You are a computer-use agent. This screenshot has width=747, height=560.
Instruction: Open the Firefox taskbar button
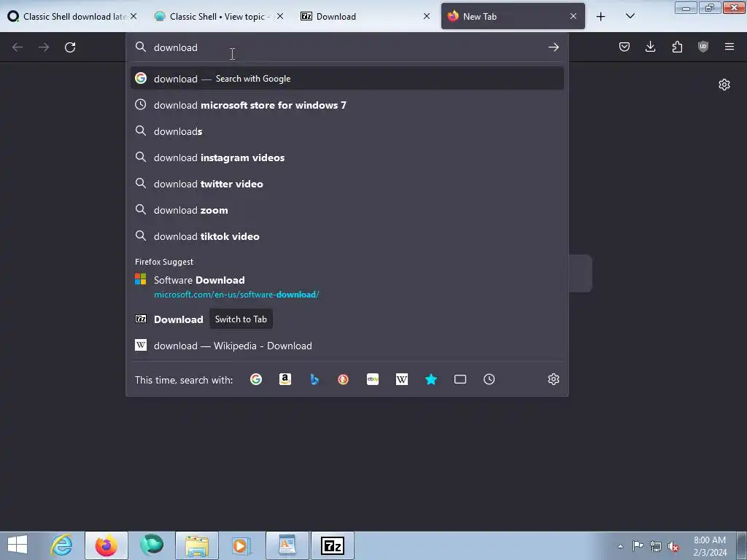coord(106,545)
